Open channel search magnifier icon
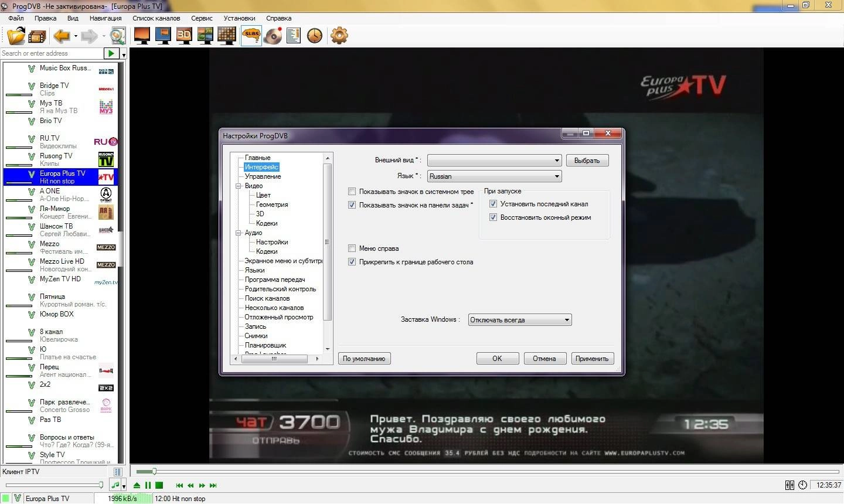The image size is (844, 504). click(x=118, y=36)
